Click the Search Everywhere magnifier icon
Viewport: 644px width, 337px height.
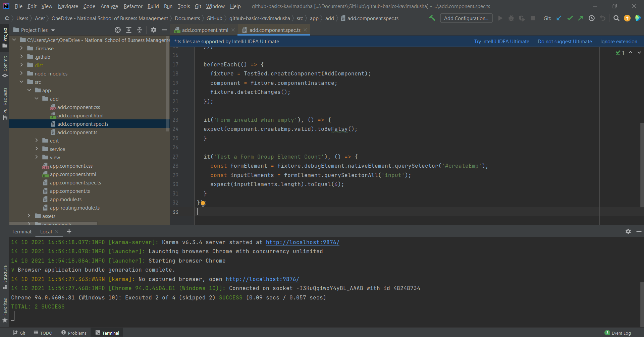point(616,18)
